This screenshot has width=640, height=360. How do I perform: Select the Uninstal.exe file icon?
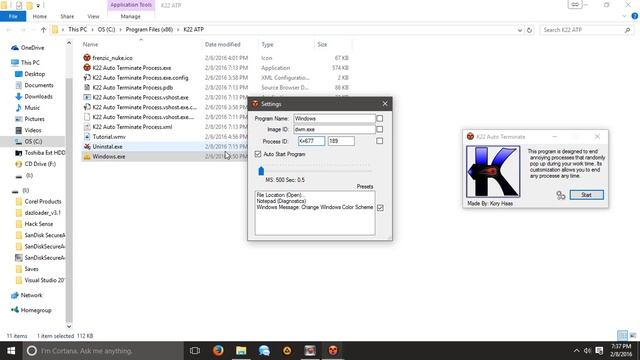point(87,147)
